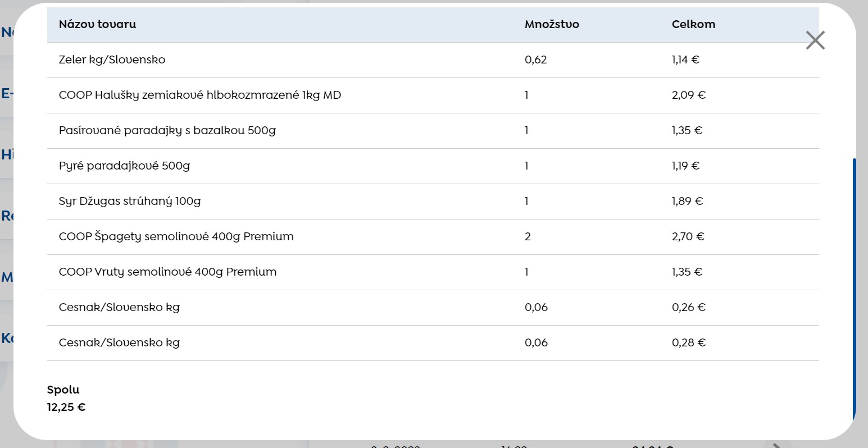This screenshot has width=868, height=448.
Task: Click the 2,09 € price of Halušky
Action: tap(688, 95)
